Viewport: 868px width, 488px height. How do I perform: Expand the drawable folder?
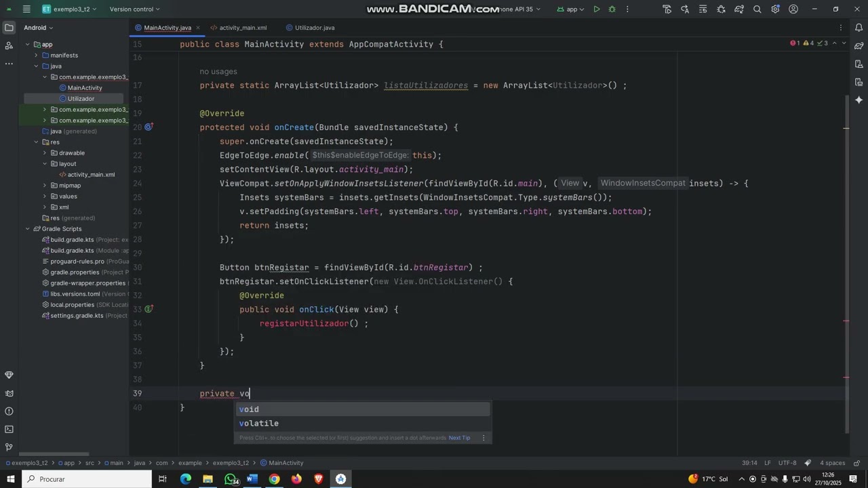pos(45,153)
